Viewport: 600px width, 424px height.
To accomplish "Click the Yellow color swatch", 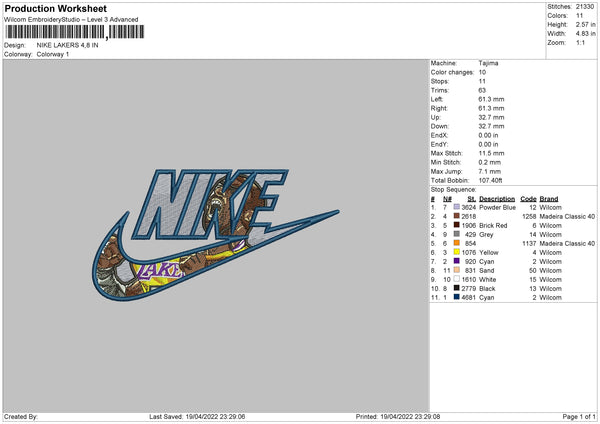I will pyautogui.click(x=457, y=252).
